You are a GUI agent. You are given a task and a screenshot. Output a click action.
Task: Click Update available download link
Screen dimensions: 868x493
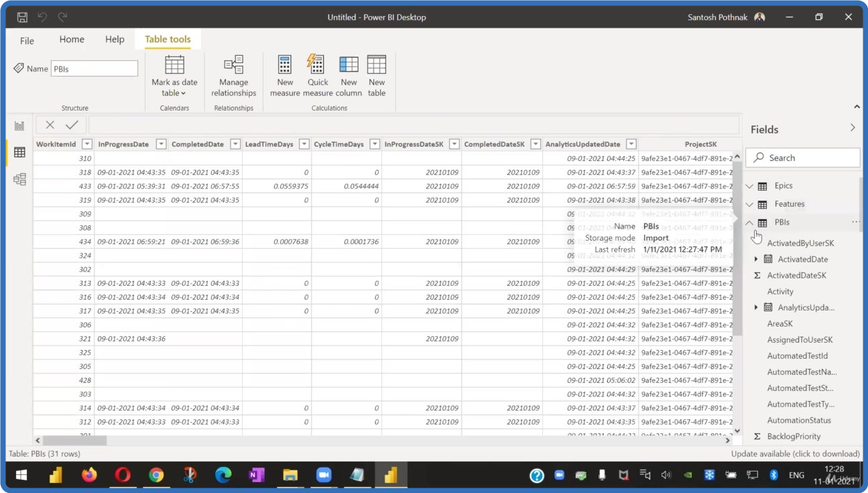(x=795, y=454)
